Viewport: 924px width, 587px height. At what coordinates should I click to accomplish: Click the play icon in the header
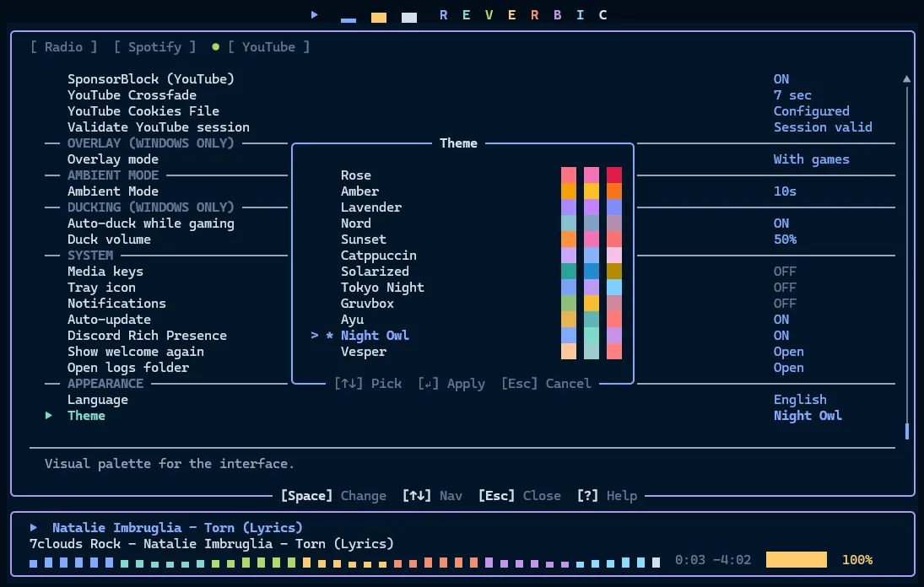tap(315, 14)
